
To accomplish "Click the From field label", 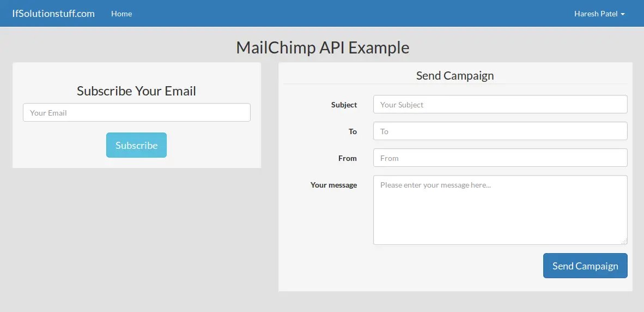I will 347,158.
